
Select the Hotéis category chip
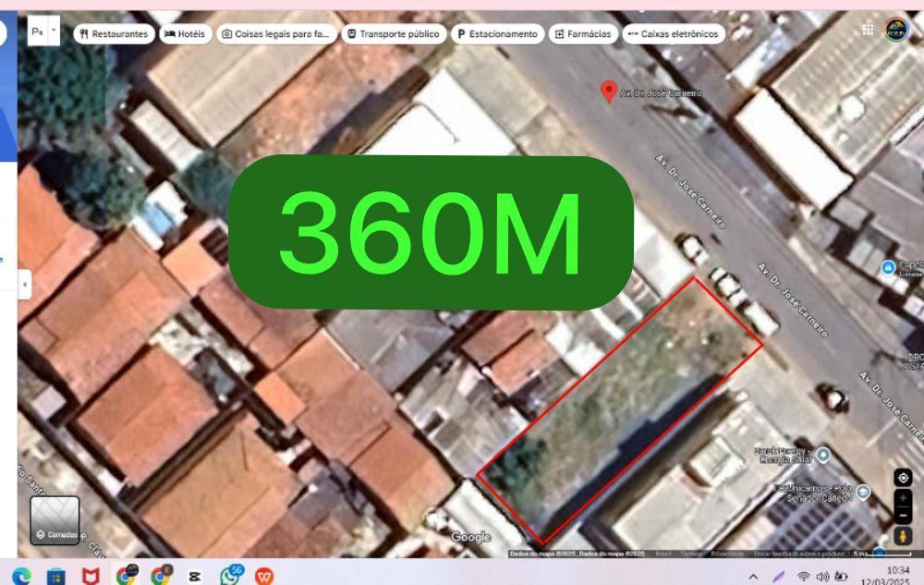tap(184, 34)
